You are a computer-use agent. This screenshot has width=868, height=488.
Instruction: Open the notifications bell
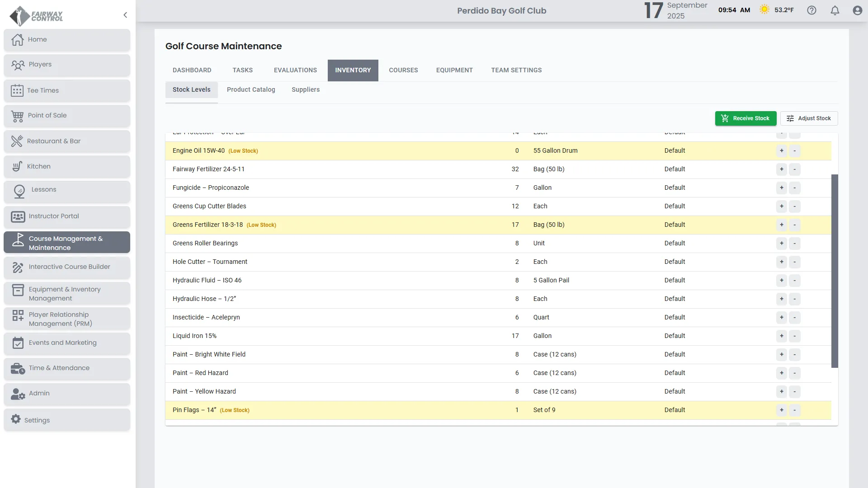(835, 10)
